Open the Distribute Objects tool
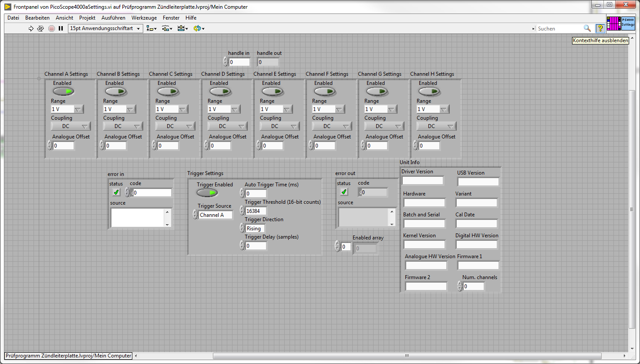 coord(167,28)
